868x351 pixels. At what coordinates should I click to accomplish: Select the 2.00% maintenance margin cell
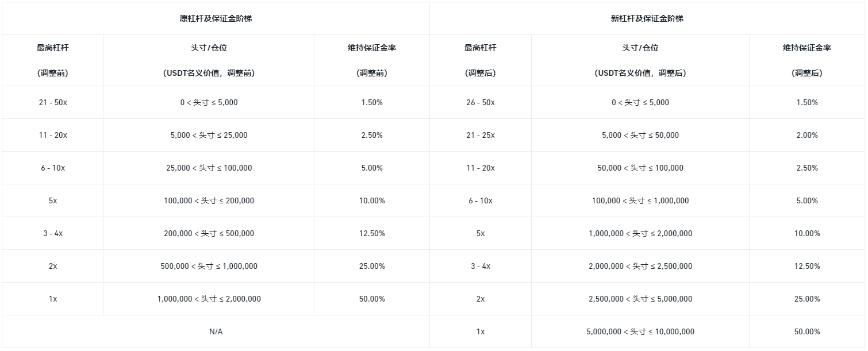(806, 135)
